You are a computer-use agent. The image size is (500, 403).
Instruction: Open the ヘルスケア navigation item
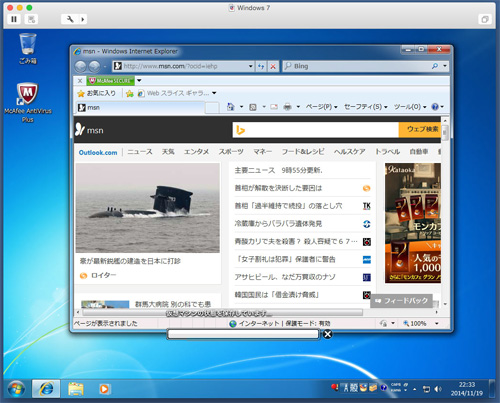pyautogui.click(x=350, y=152)
